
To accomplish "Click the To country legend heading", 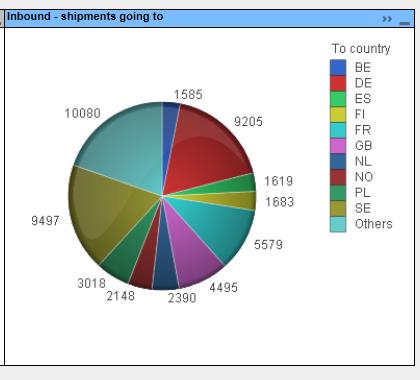I will tap(361, 49).
